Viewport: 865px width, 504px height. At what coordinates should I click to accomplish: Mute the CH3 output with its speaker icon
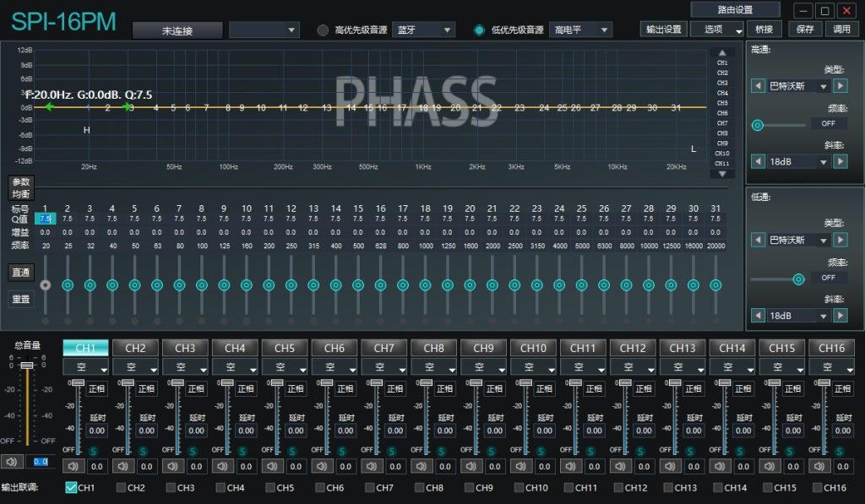[x=172, y=467]
